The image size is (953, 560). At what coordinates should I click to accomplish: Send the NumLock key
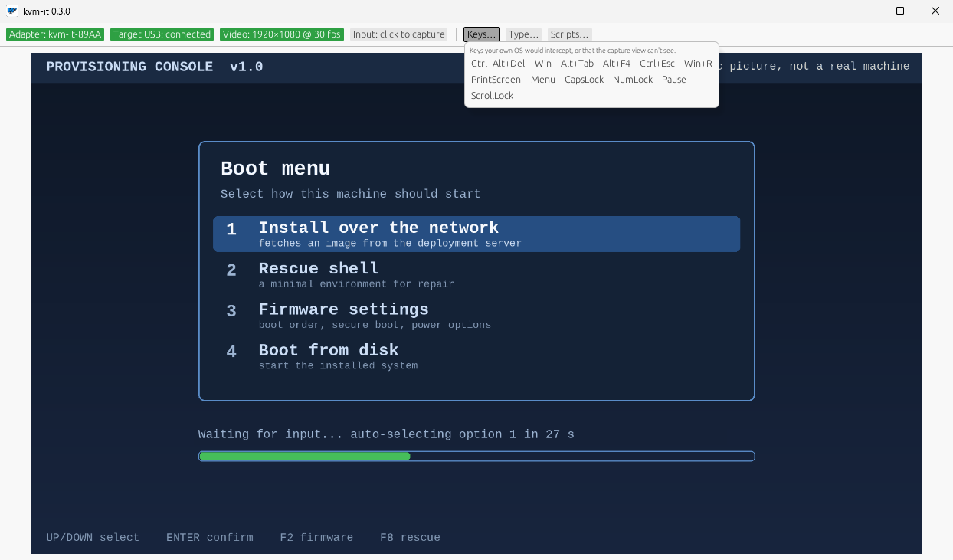point(633,80)
